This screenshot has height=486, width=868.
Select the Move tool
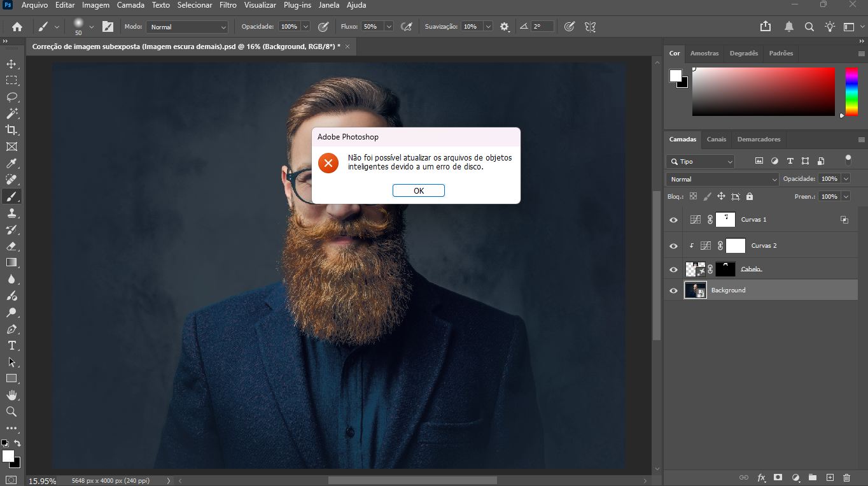(11, 64)
